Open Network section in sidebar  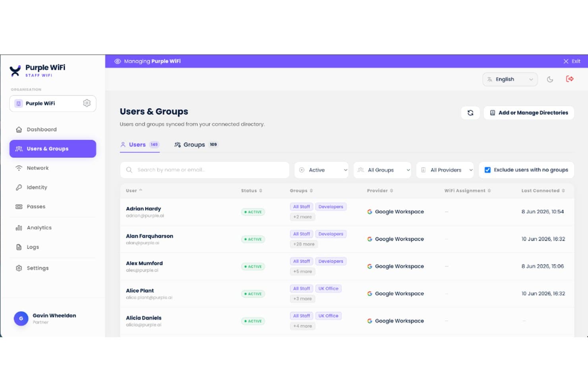53,168
